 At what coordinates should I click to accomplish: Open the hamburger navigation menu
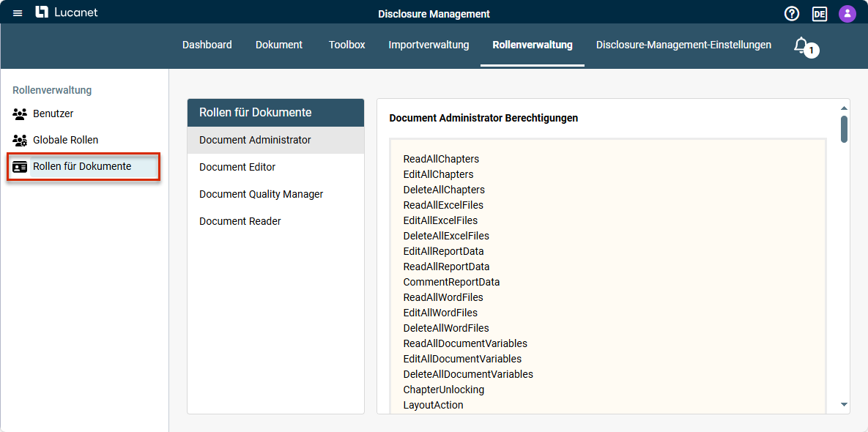tap(18, 13)
